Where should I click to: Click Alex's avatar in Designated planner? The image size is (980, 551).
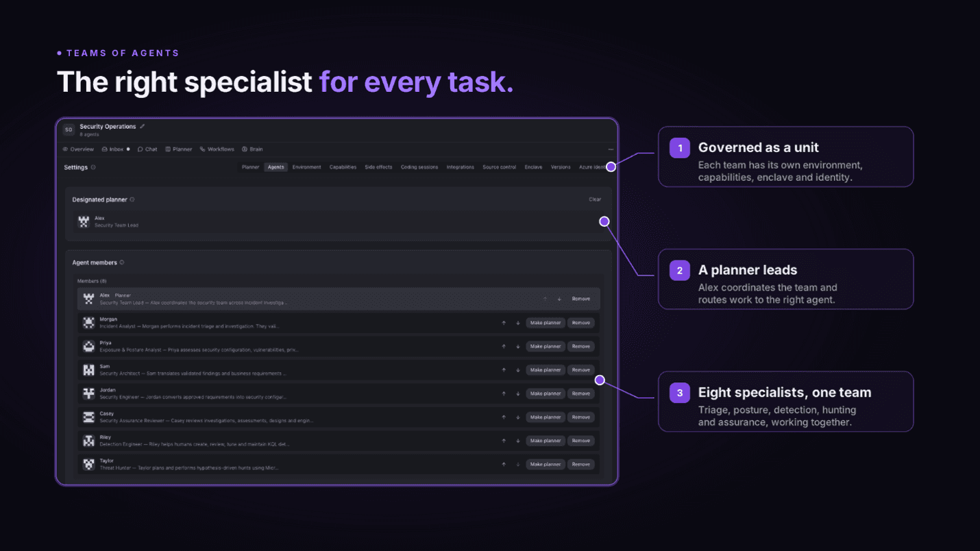tap(84, 221)
